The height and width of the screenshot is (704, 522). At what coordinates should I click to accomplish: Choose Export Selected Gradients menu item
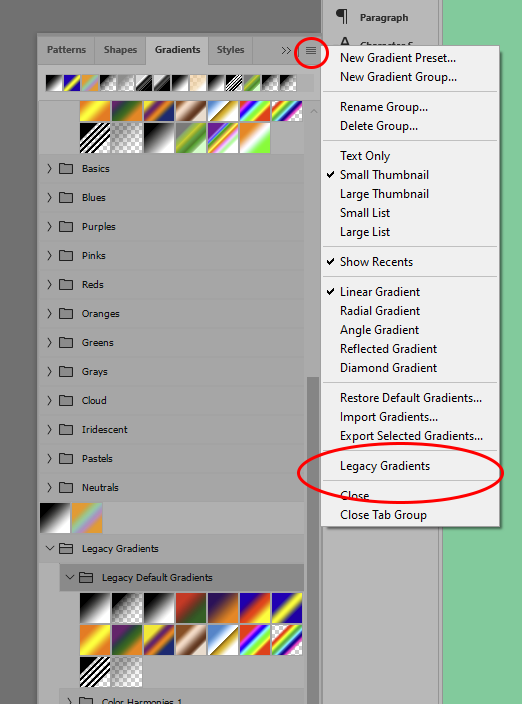pyautogui.click(x=411, y=436)
